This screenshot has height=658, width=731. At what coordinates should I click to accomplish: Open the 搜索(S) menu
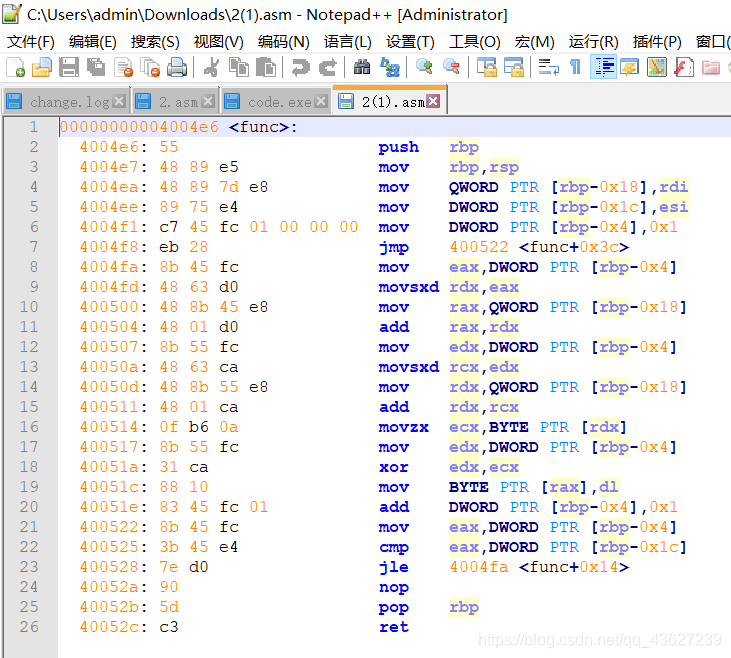coord(155,42)
